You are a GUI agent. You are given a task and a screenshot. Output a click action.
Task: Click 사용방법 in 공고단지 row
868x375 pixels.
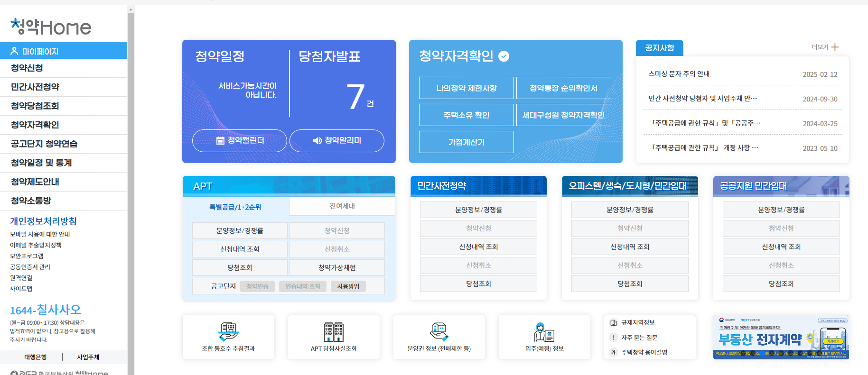pos(348,286)
